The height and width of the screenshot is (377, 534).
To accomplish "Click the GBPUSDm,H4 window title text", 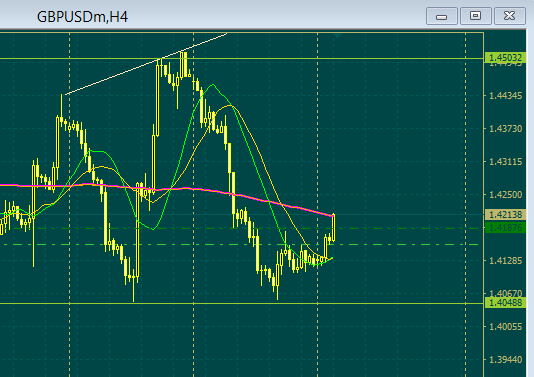I will [x=82, y=17].
